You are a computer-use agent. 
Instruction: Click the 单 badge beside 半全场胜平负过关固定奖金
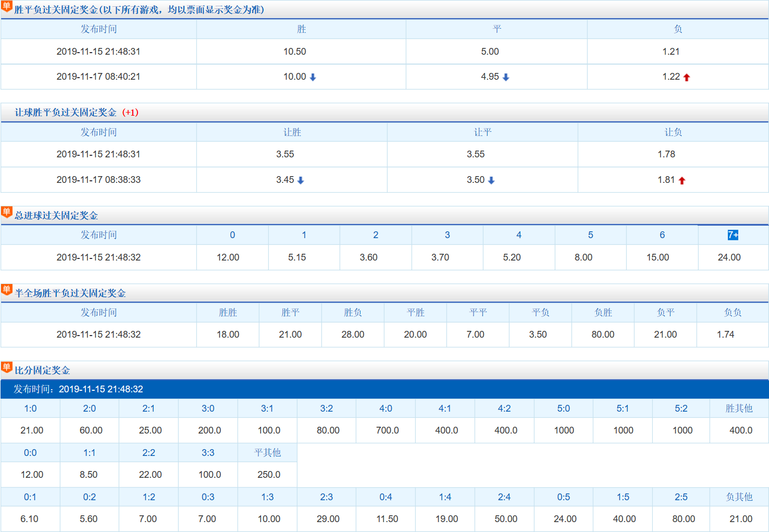(x=7, y=290)
